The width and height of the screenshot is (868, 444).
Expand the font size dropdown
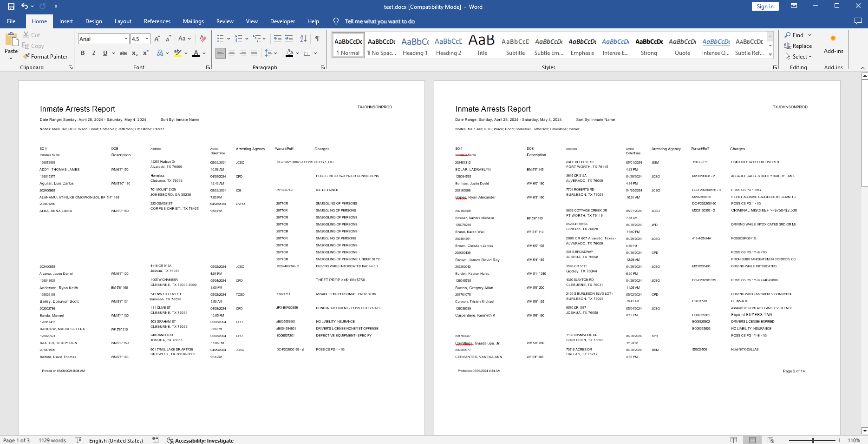(x=147, y=39)
